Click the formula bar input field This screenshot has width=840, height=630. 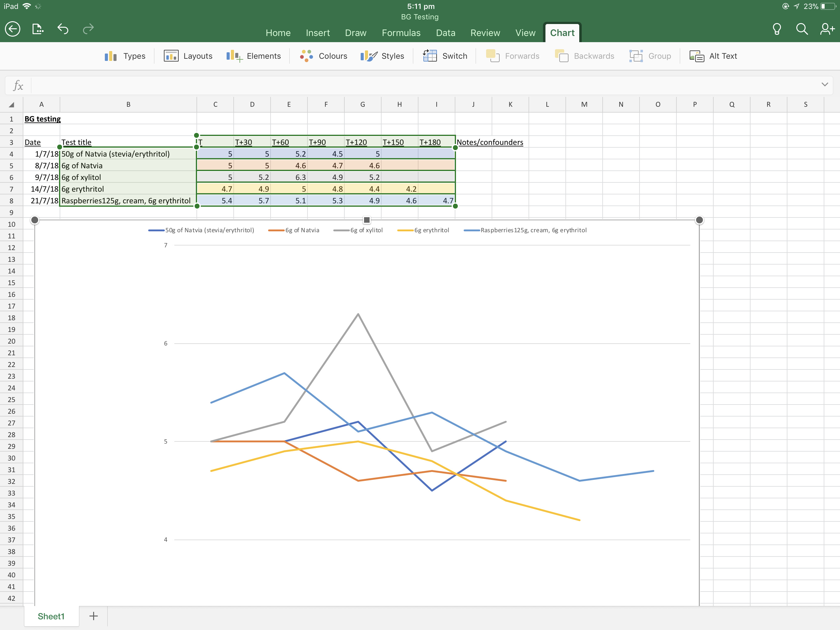418,85
